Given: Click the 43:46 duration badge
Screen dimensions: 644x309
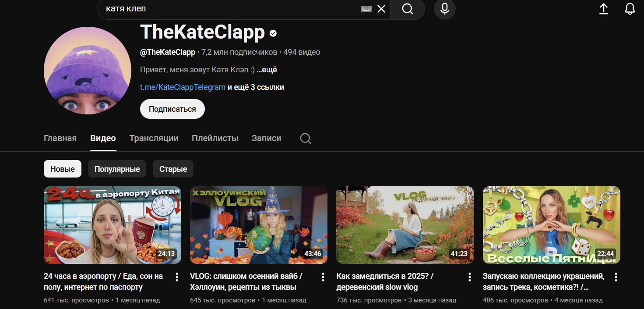Looking at the screenshot, I should tap(313, 253).
